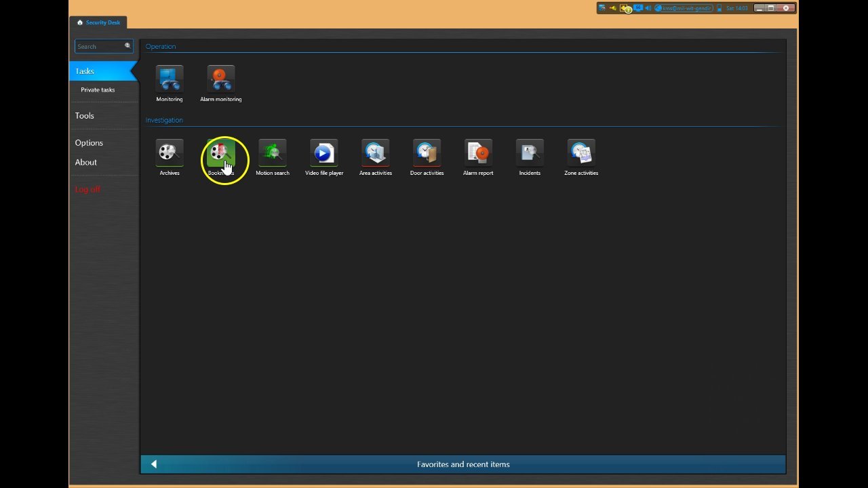Click the red Log off link

87,189
